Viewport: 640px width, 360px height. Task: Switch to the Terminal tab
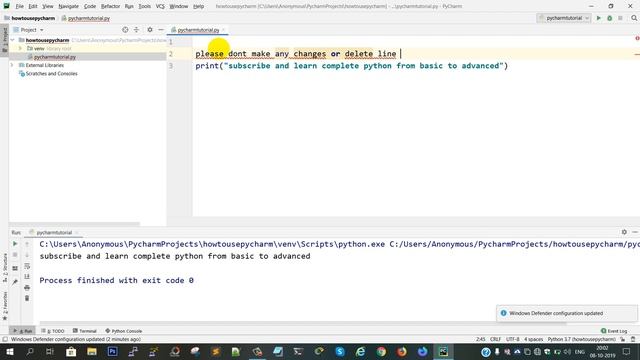tap(84, 331)
